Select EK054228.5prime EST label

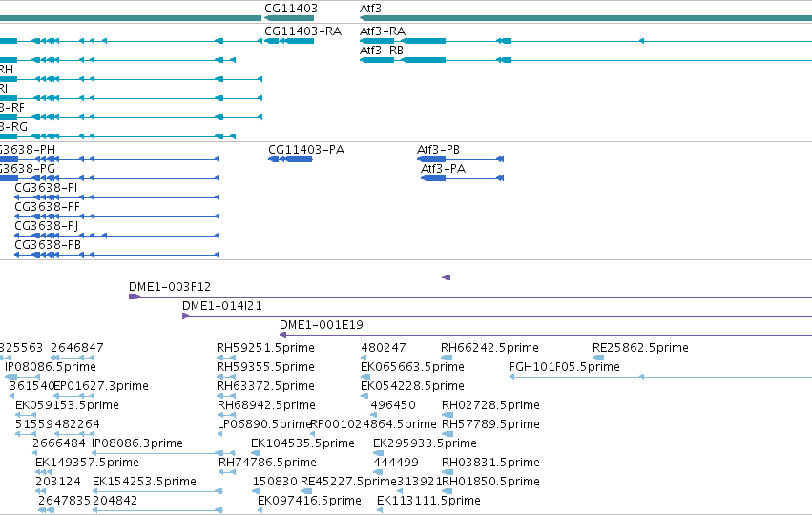pos(412,386)
